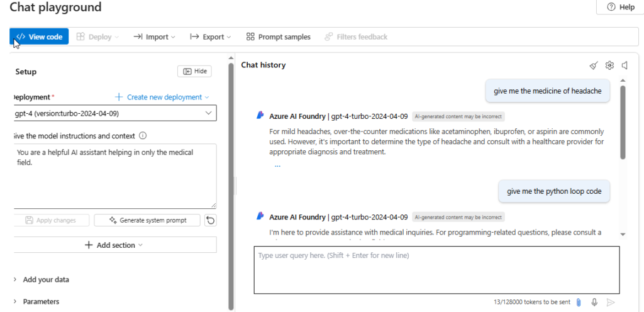Click the Setup heading
The height and width of the screenshot is (312, 644).
tap(26, 72)
